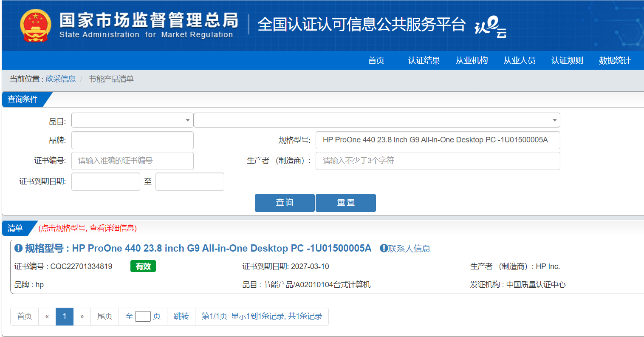
Task: Click the 证书到期日期: 2027-03-10 text
Action: (x=285, y=266)
